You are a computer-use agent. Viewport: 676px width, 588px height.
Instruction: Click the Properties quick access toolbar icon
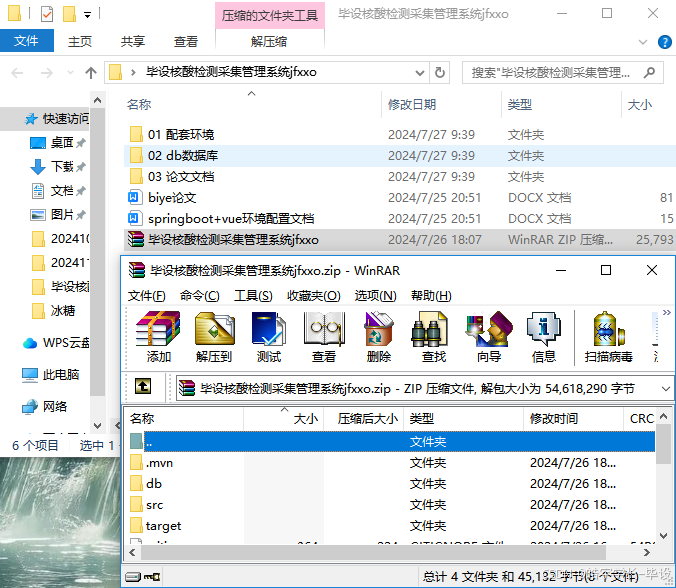[47, 14]
